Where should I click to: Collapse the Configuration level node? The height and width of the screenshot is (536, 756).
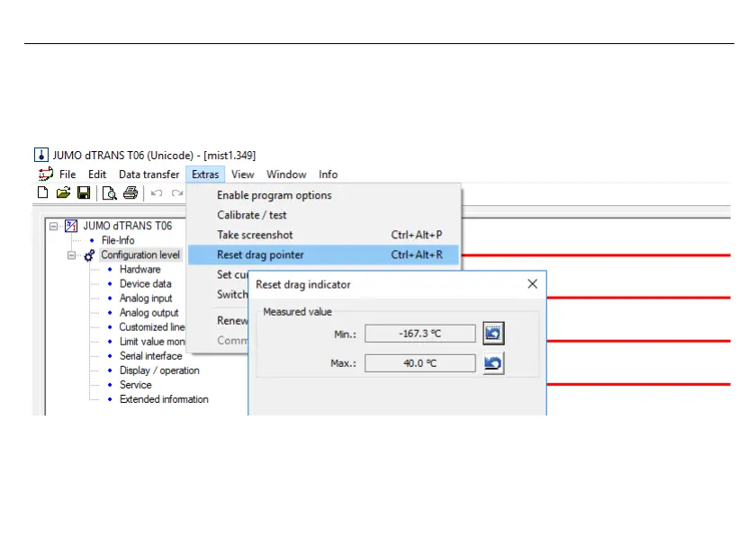pos(71,255)
